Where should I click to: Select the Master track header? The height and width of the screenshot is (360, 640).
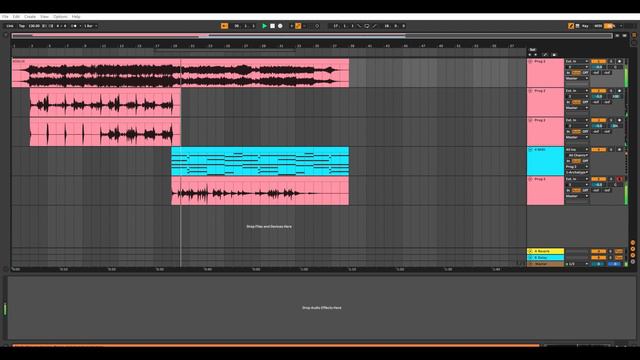point(546,264)
